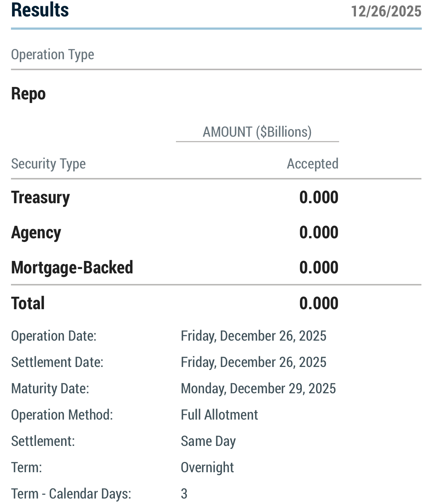Viewport: 428px width, 504px height.
Task: Click the AMOUNT ($Billions) column header
Action: (x=257, y=132)
